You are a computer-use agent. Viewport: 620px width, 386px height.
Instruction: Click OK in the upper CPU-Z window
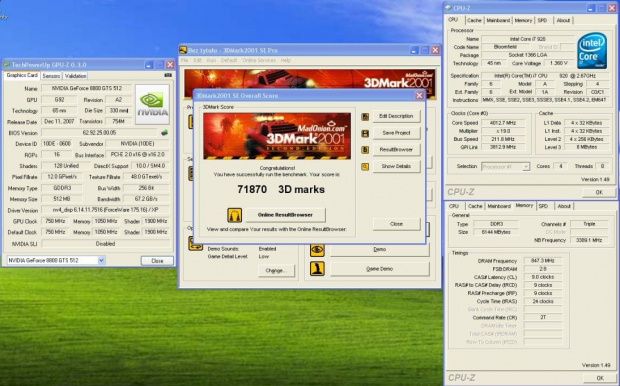point(599,193)
